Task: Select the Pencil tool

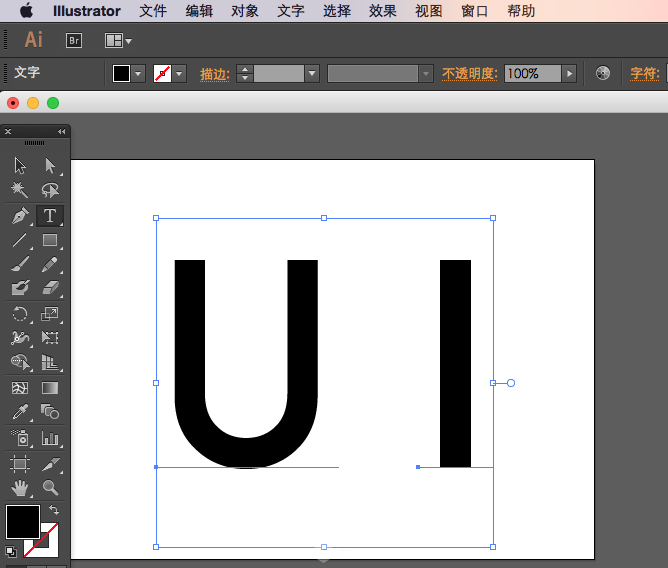Action: pos(50,264)
